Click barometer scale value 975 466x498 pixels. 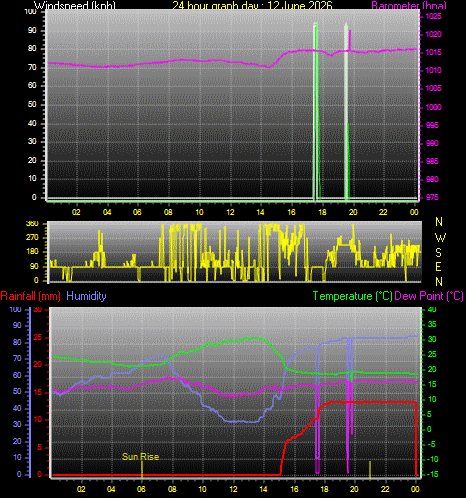[432, 197]
